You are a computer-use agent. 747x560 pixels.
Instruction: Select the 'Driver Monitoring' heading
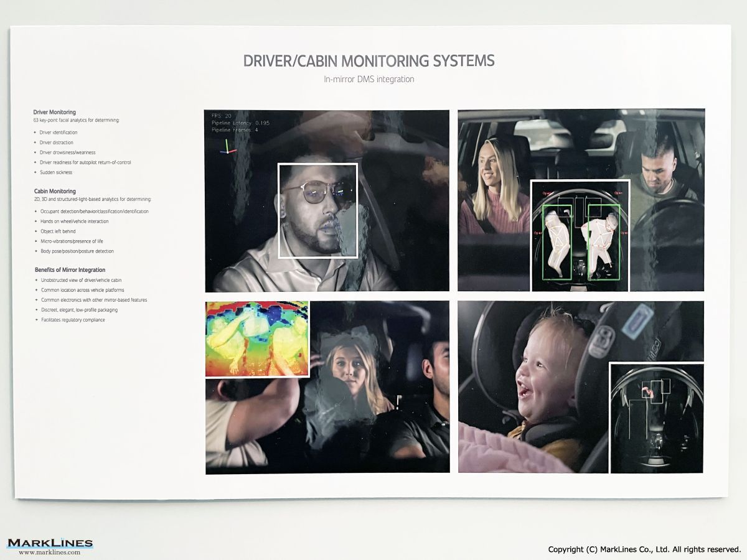[x=55, y=113]
